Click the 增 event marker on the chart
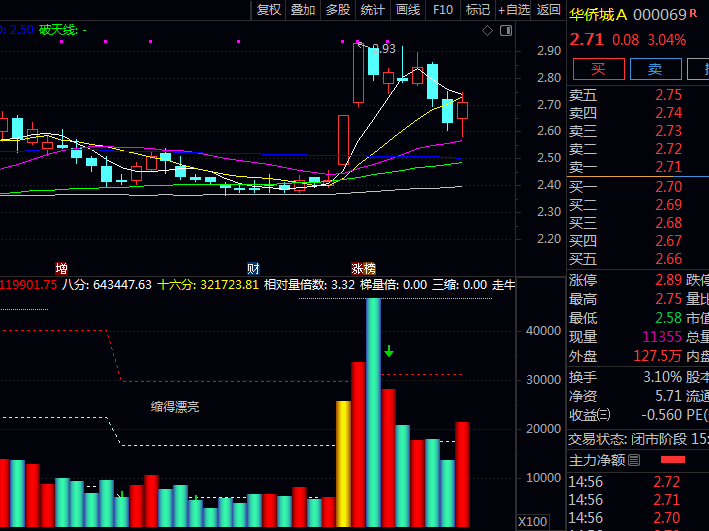This screenshot has height=531, width=709. tap(61, 269)
